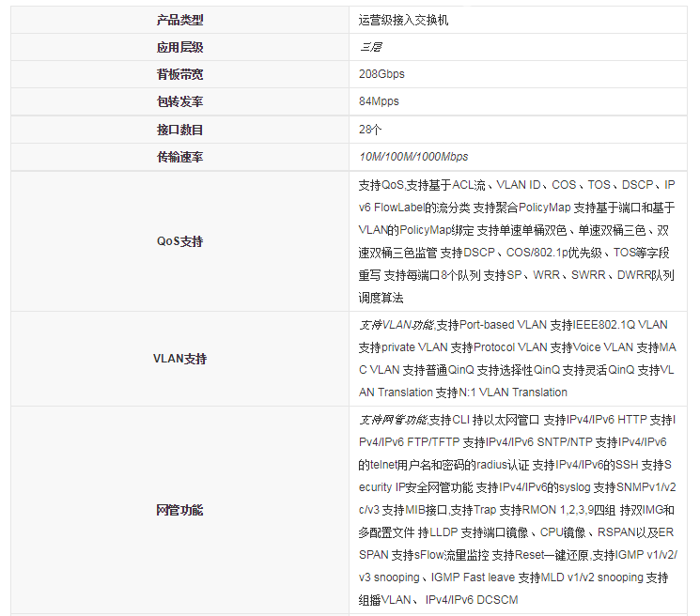700x616 pixels.
Task: Click the '传输速率' label
Action: click(x=179, y=157)
